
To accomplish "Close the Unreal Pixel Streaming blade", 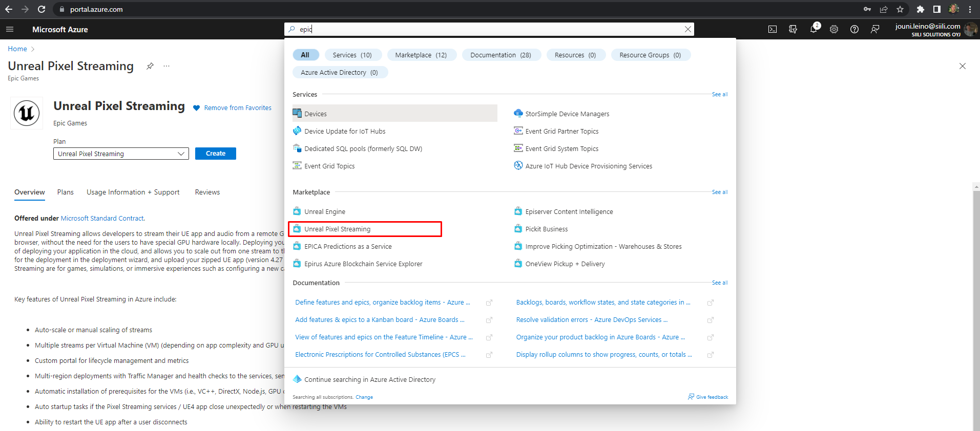I will (x=963, y=66).
